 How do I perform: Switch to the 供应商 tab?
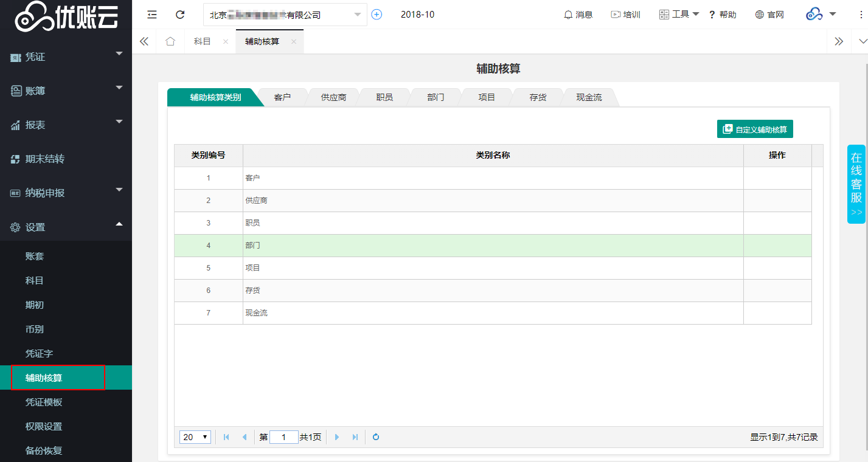click(x=333, y=97)
